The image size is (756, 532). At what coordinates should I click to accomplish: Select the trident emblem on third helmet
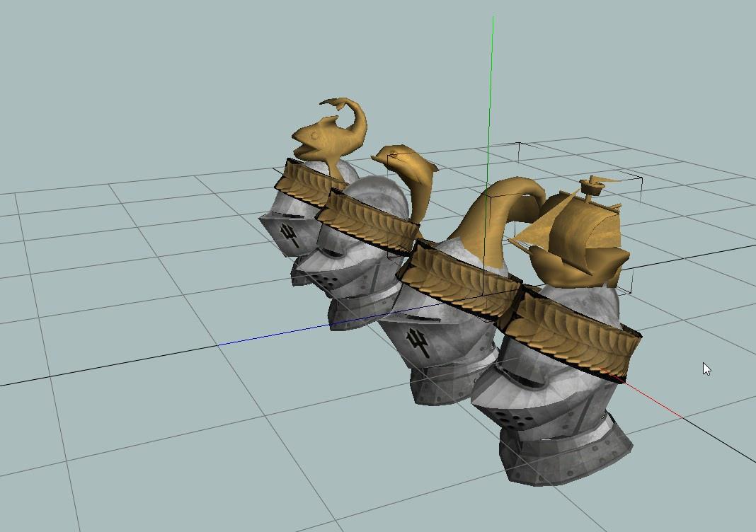[x=418, y=342]
